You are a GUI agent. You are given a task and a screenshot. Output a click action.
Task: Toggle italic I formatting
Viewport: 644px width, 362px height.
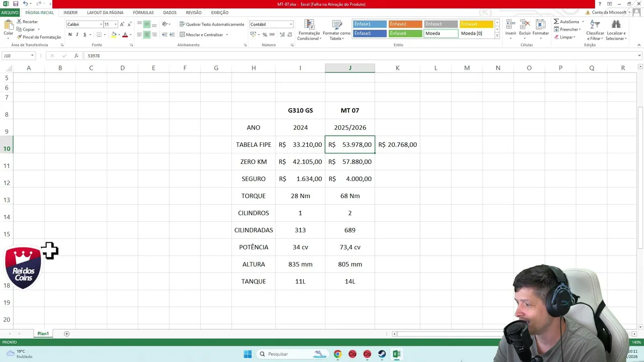(x=77, y=35)
